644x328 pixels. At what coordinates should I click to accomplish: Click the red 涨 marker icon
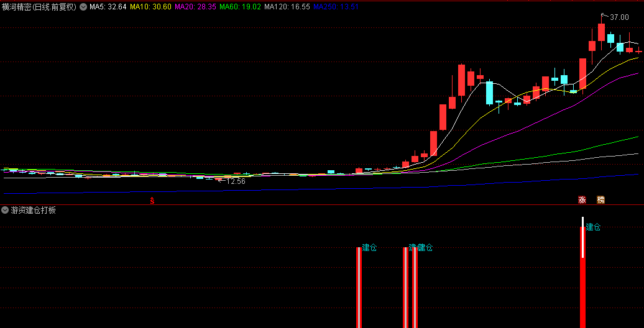pyautogui.click(x=582, y=200)
